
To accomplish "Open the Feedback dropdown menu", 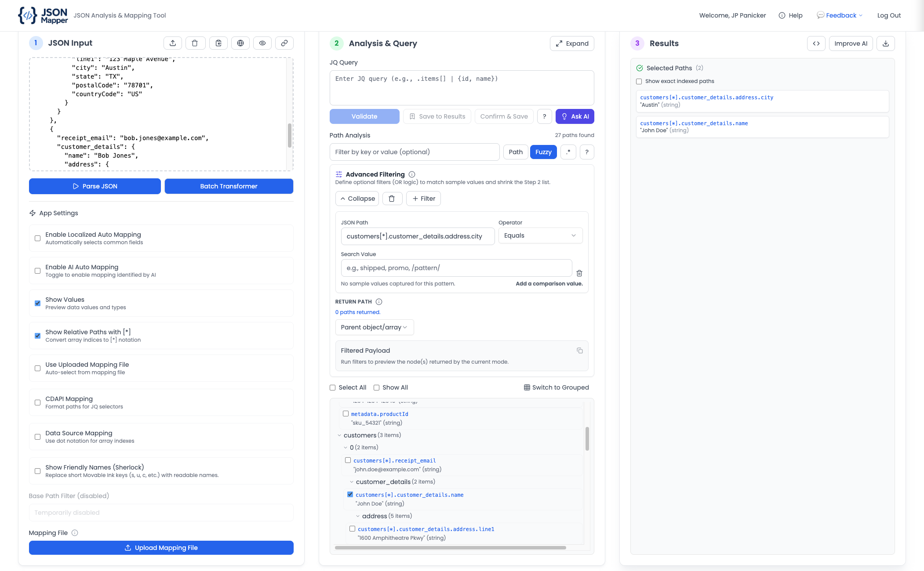I will [x=840, y=15].
